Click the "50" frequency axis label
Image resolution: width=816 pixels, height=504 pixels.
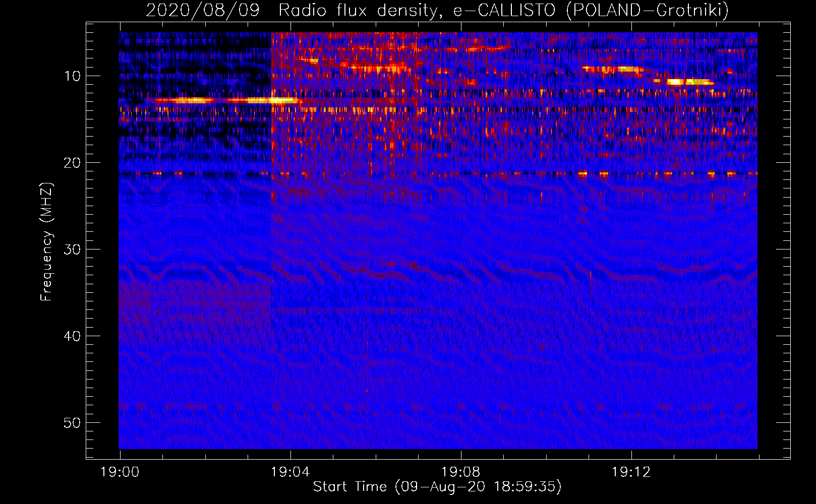click(73, 423)
